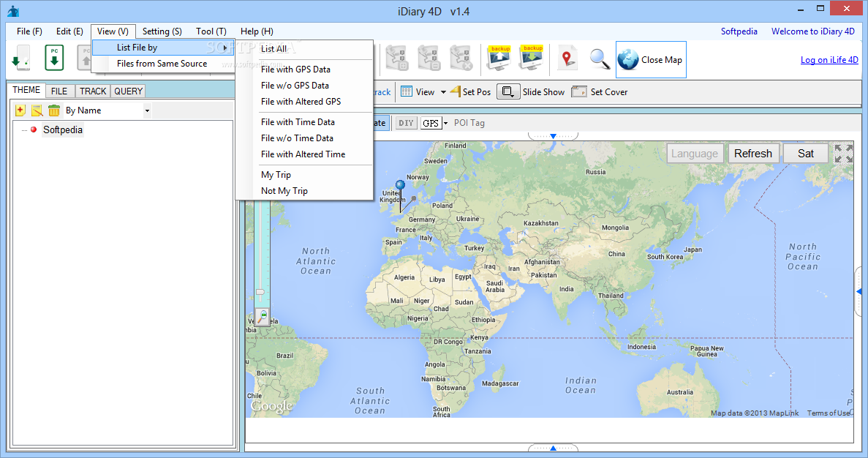Switch to the QUERY tab
The height and width of the screenshot is (458, 868).
tap(129, 91)
